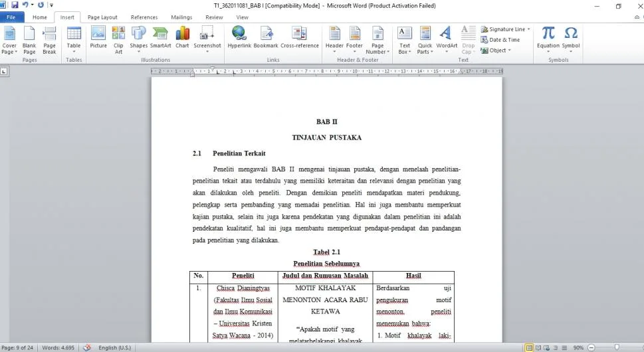
Task: Save the document from Quick Access toolbar
Action: click(15, 5)
